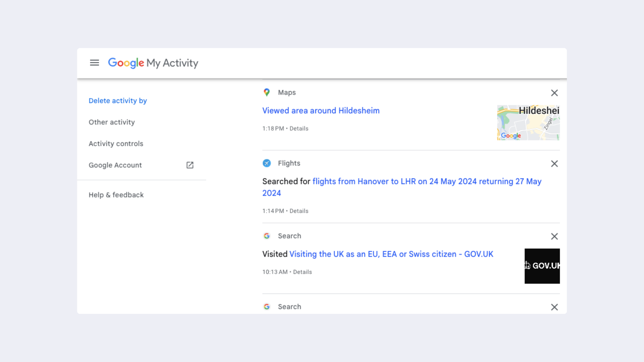Open the Hanover to LHR flights search link
This screenshot has height=362, width=644.
402,187
